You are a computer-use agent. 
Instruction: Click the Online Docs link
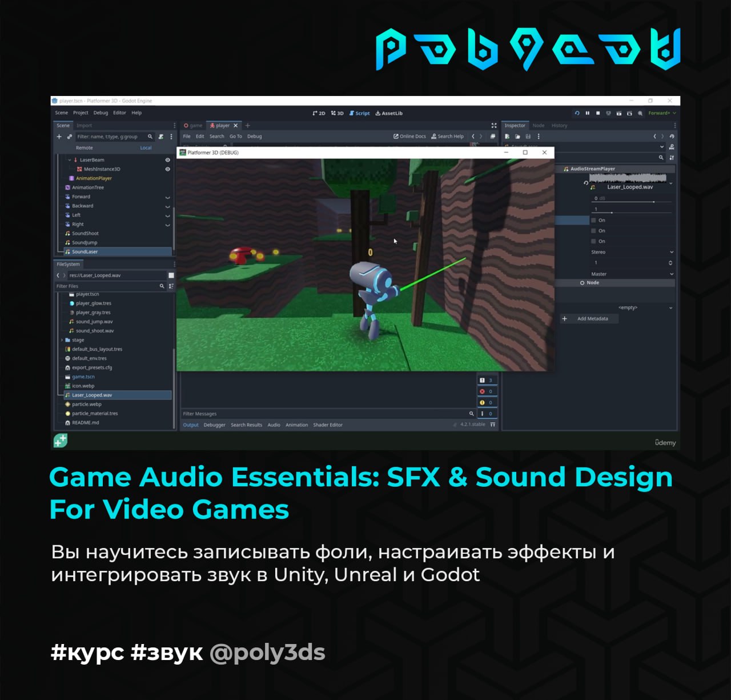(x=409, y=137)
